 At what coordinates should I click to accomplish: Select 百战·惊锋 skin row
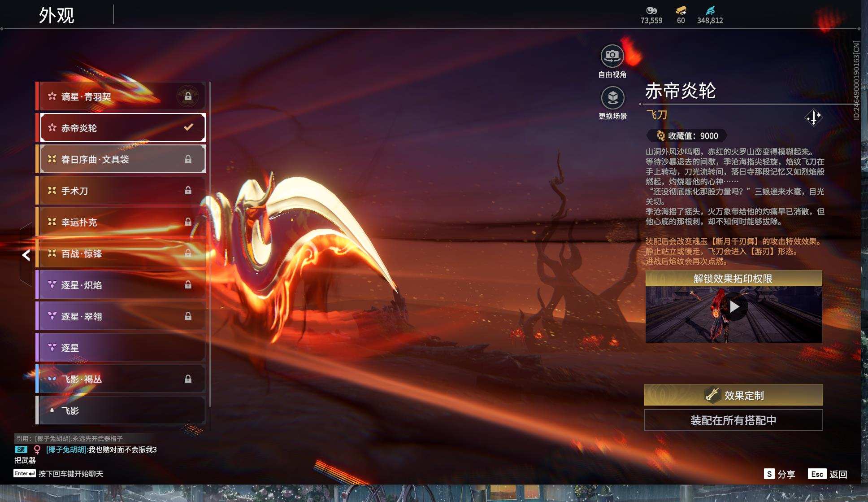coord(121,253)
